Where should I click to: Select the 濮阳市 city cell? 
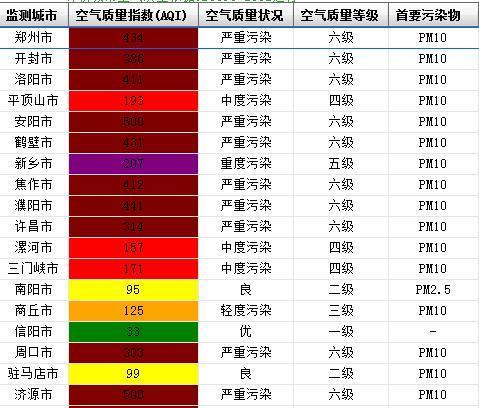(x=33, y=206)
